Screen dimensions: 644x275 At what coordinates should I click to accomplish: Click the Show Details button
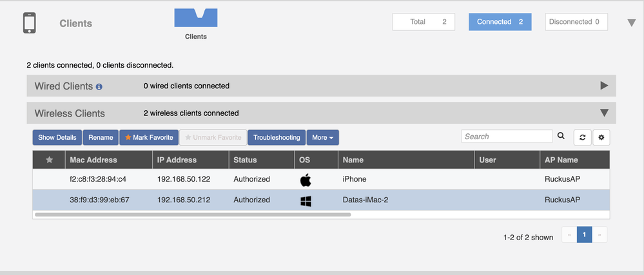pyautogui.click(x=57, y=137)
